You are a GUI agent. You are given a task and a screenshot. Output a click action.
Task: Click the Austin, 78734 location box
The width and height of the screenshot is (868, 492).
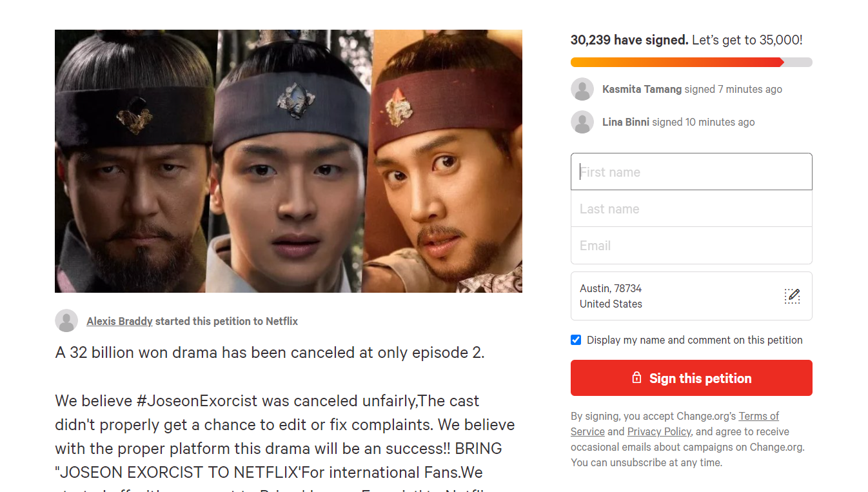(x=691, y=296)
